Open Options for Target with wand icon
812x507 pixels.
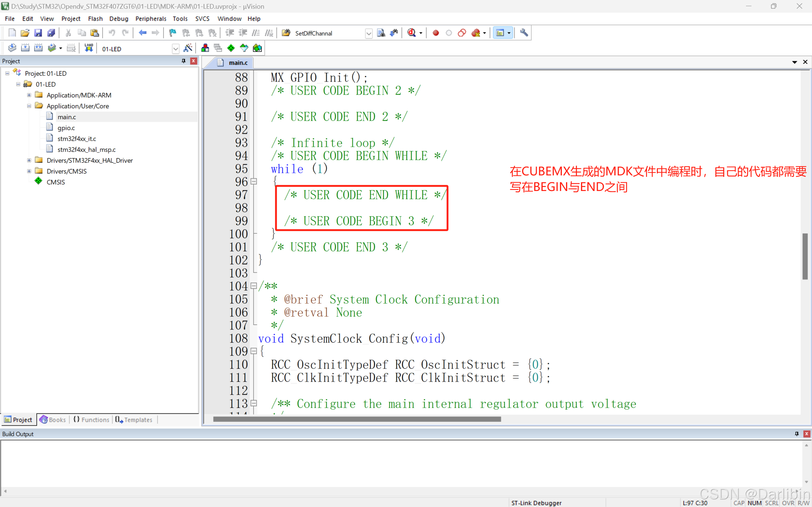[188, 47]
